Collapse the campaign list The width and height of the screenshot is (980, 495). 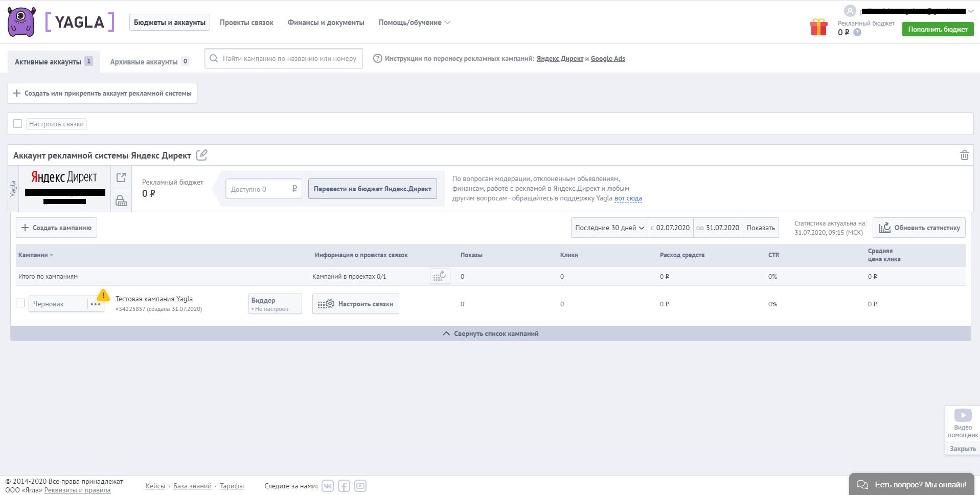click(490, 333)
